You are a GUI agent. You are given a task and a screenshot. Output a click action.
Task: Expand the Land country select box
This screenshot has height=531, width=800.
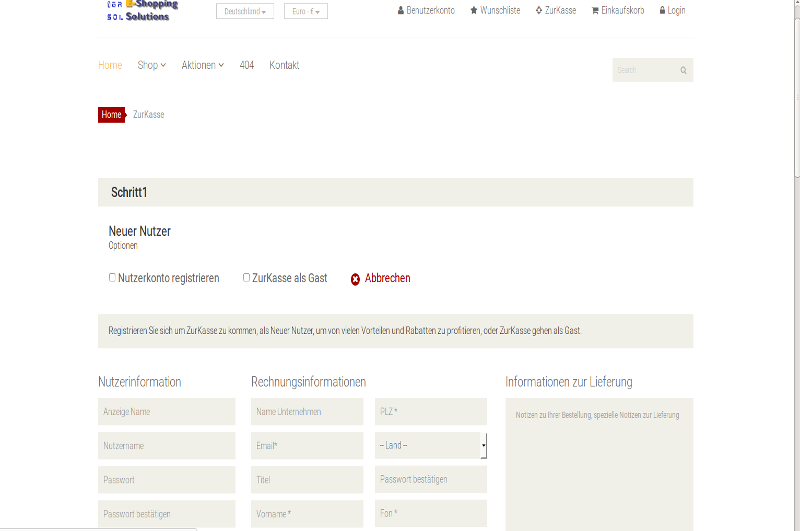(431, 445)
